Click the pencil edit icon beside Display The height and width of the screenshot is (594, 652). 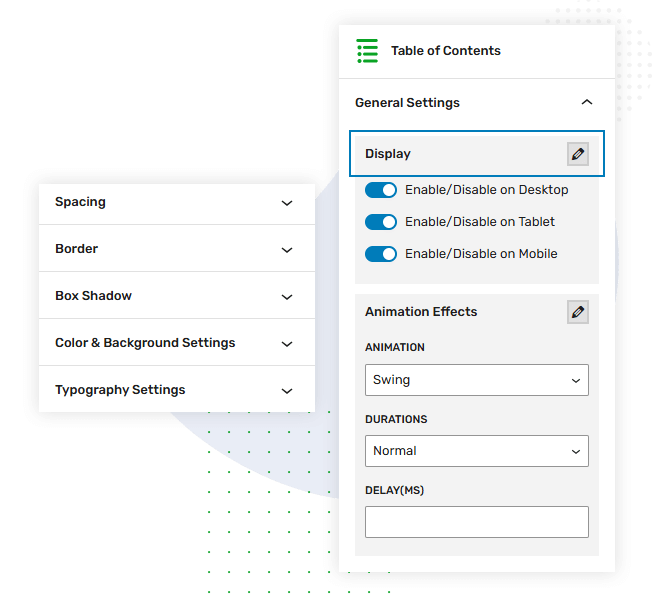point(577,154)
